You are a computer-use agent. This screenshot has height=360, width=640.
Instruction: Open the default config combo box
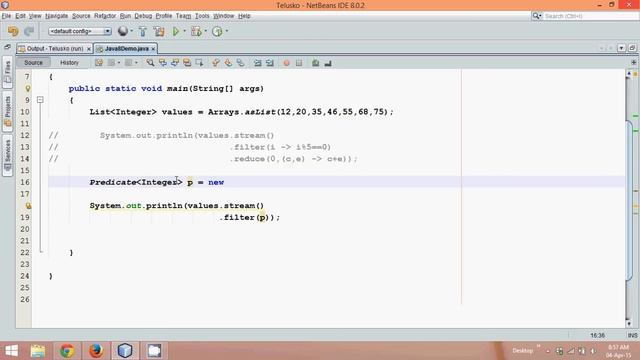coord(80,31)
